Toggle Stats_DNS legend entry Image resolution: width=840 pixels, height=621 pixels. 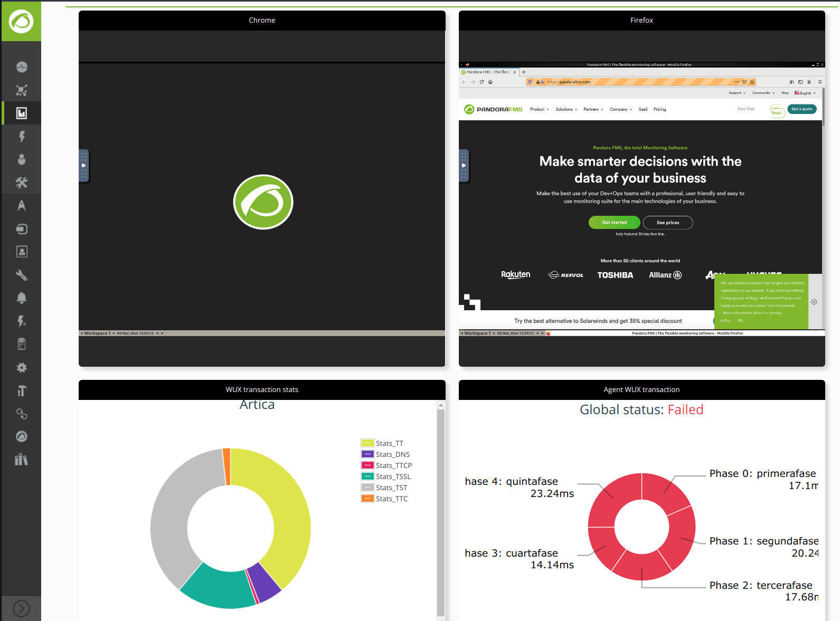click(x=385, y=454)
